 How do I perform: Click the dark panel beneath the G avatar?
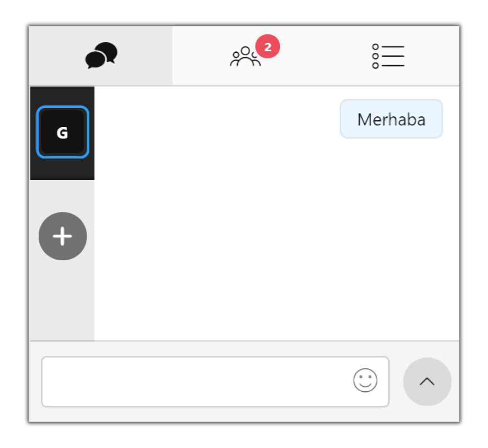[62, 169]
